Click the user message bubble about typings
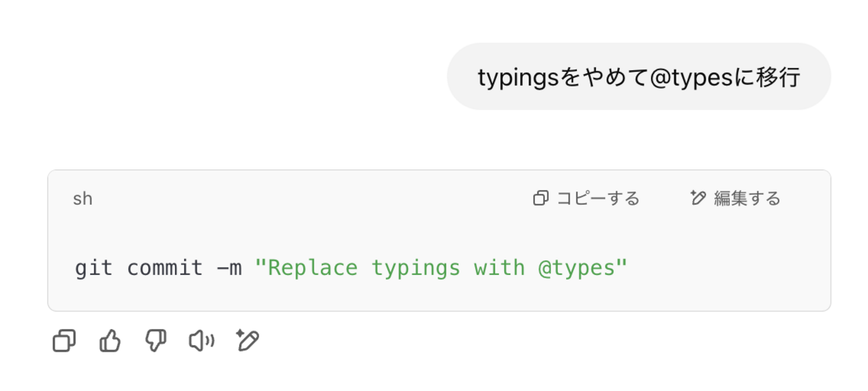This screenshot has width=868, height=391. tap(639, 77)
